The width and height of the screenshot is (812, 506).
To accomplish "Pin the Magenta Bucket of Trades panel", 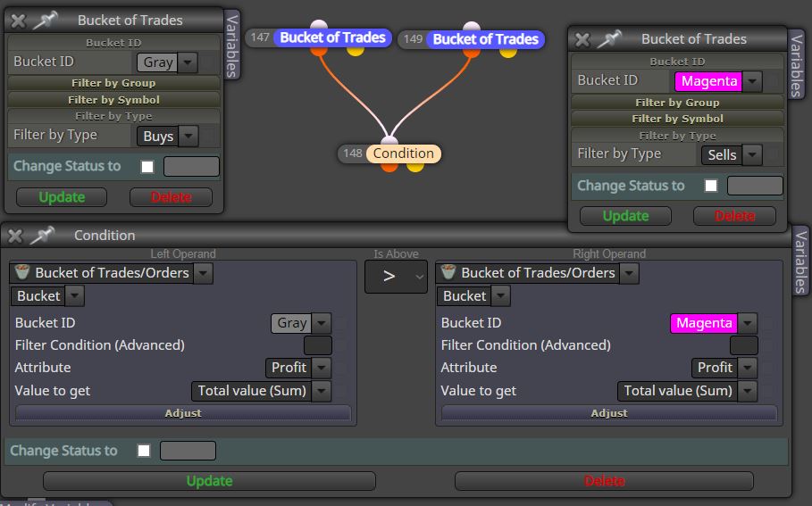I will coord(609,39).
